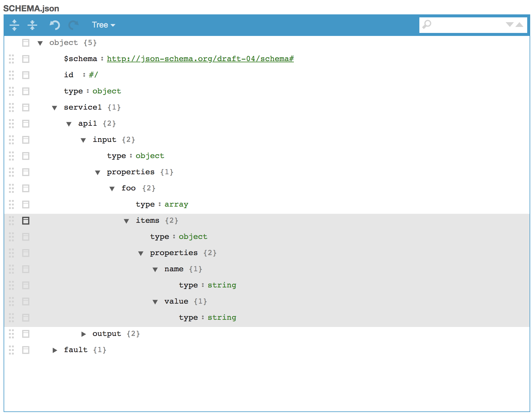Open action menu for $schema row
Viewport: 532px width, 415px height.
[26, 59]
